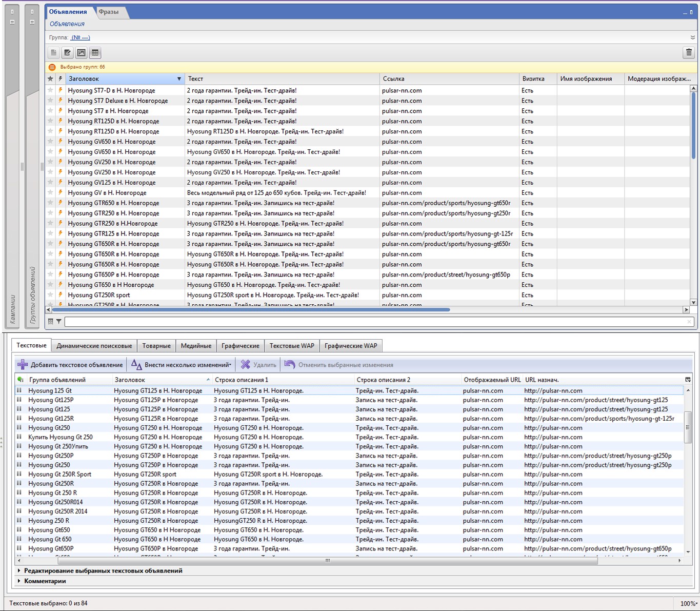Click the list icon left of the funnel
Viewport: 700px width, 611px height.
[51, 322]
